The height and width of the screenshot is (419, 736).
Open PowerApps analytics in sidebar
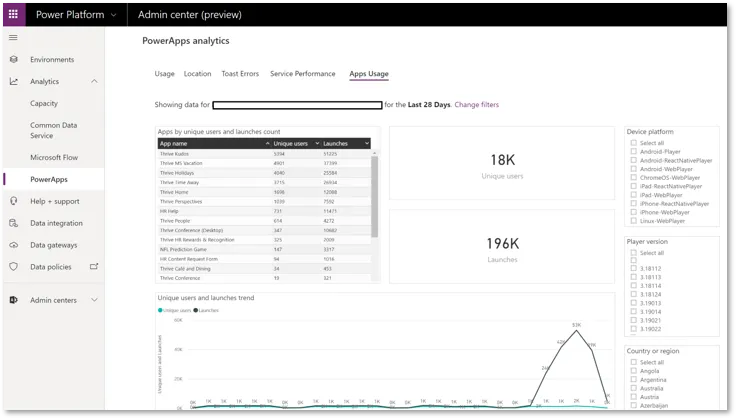pyautogui.click(x=49, y=179)
